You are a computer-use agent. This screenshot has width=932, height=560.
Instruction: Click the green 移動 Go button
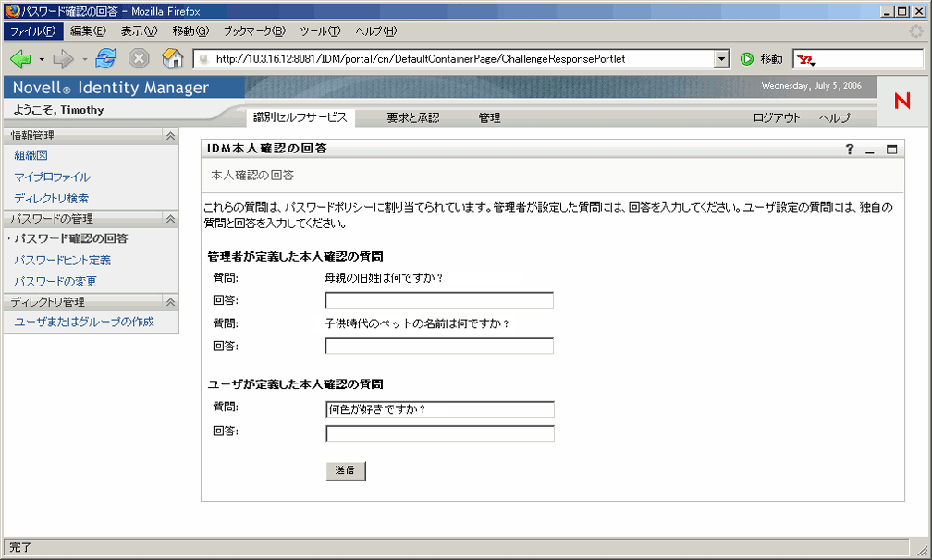[762, 59]
